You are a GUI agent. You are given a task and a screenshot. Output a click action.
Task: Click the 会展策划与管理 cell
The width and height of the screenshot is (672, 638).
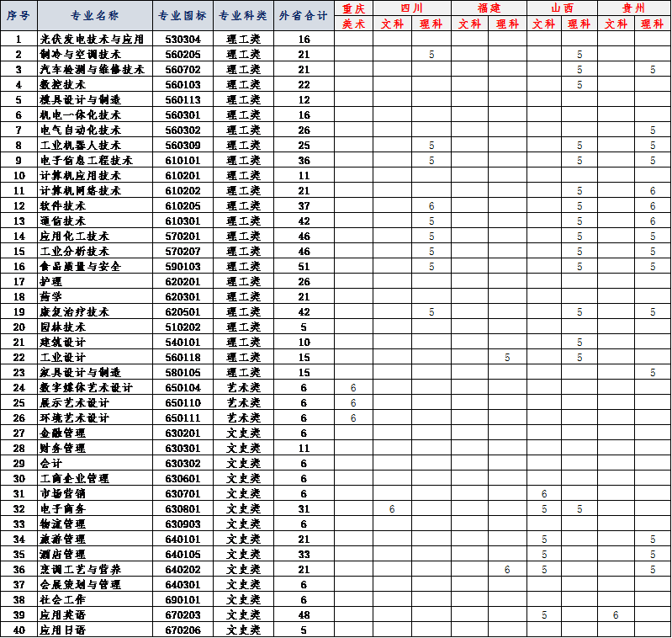[95, 585]
